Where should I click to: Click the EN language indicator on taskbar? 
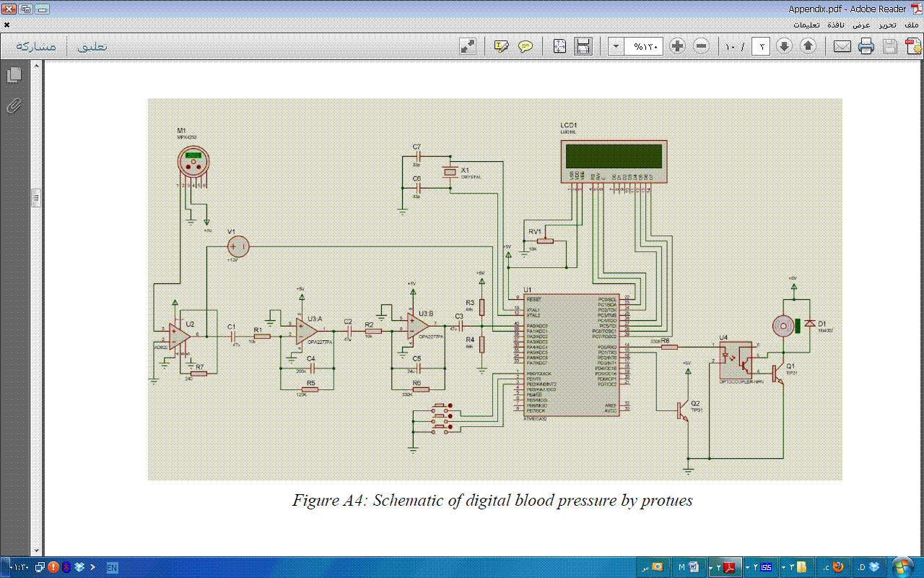pyautogui.click(x=112, y=567)
